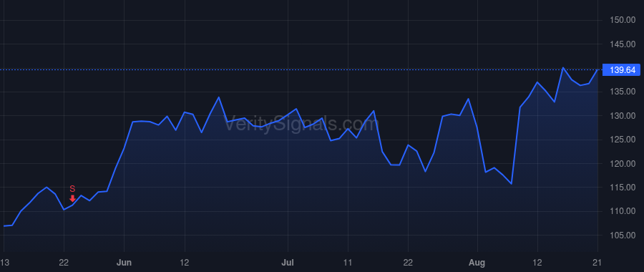Click the red S sell signal marker

[x=72, y=194]
